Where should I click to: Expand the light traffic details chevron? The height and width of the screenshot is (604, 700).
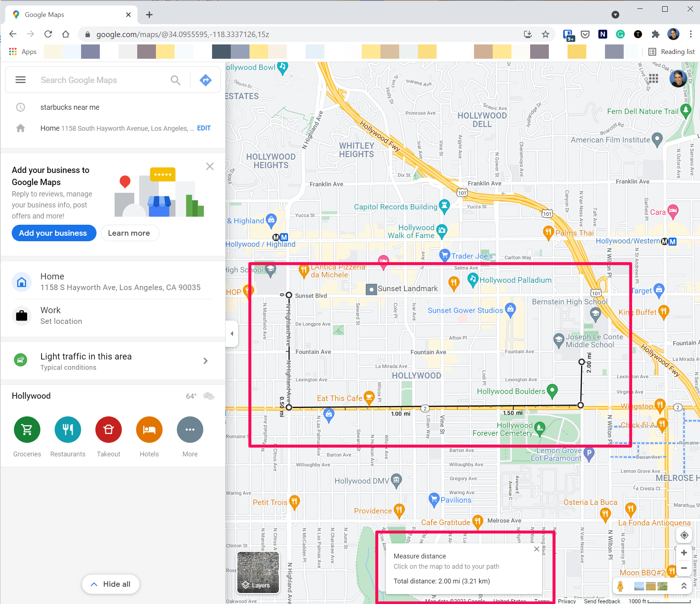click(x=205, y=361)
